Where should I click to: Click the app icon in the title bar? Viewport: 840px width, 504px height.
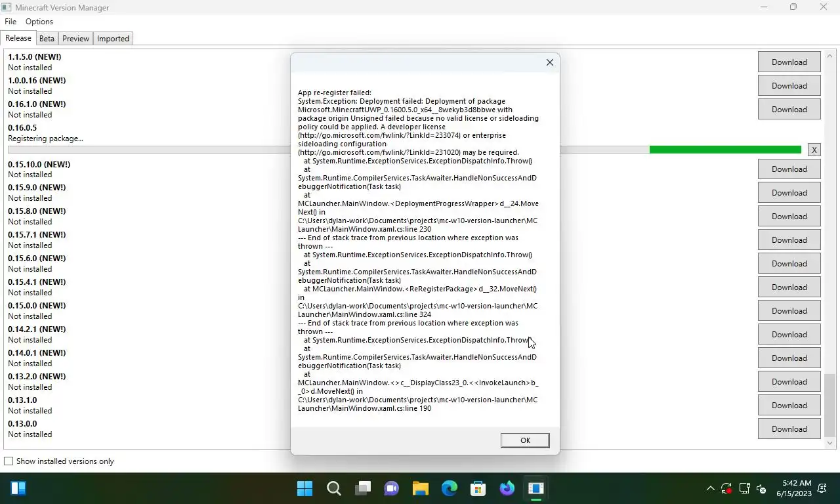point(7,7)
